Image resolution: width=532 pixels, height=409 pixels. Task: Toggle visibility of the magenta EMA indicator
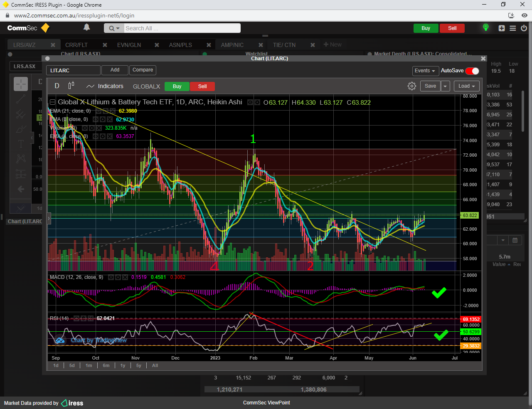(96, 136)
